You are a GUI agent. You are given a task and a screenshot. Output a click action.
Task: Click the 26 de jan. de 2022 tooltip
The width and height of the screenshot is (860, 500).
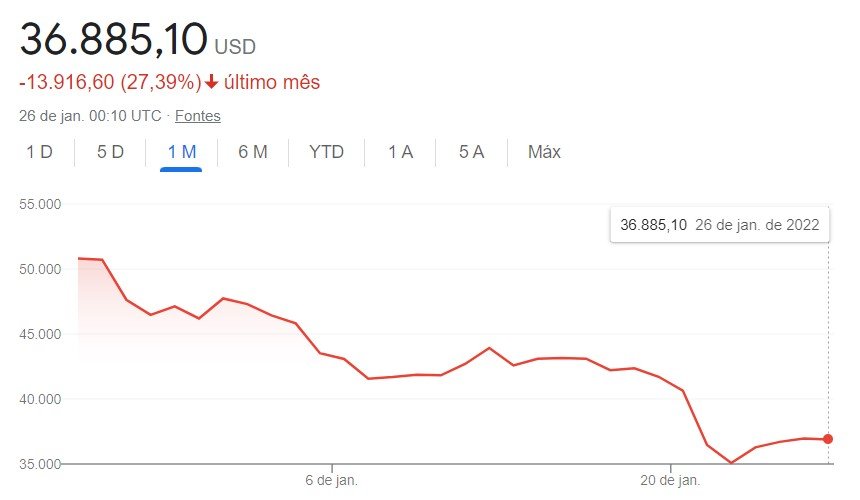[x=719, y=225]
